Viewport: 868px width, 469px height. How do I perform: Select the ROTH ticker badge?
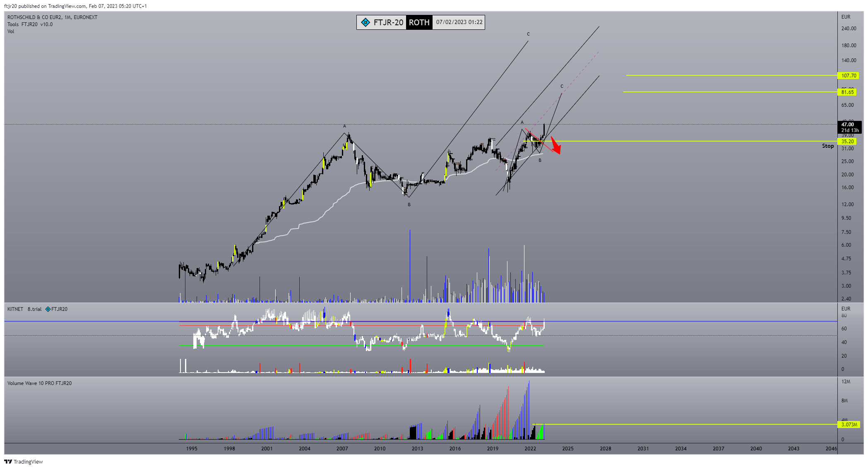pyautogui.click(x=419, y=22)
